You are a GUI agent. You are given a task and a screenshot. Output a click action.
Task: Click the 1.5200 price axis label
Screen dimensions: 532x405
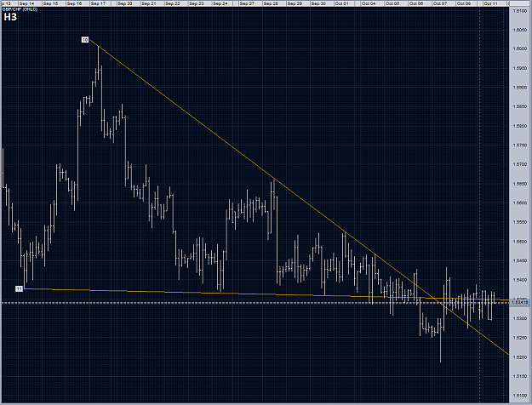pos(519,357)
